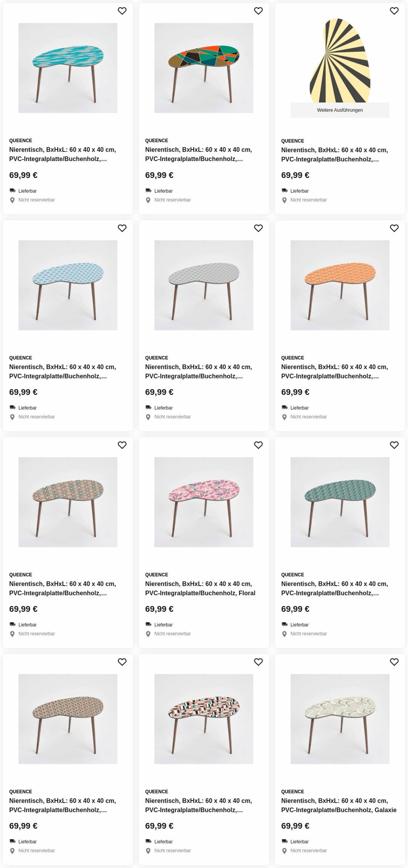Click 'Weitere Ausführungen' button

pyautogui.click(x=340, y=110)
